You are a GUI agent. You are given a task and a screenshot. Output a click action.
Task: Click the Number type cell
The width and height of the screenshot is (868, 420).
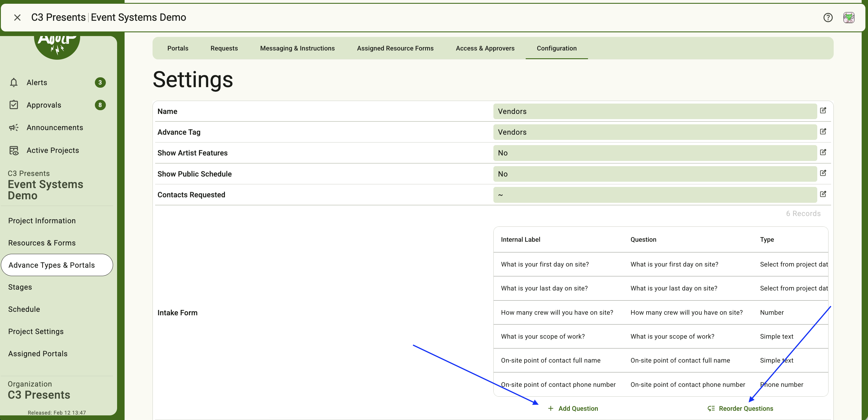772,313
